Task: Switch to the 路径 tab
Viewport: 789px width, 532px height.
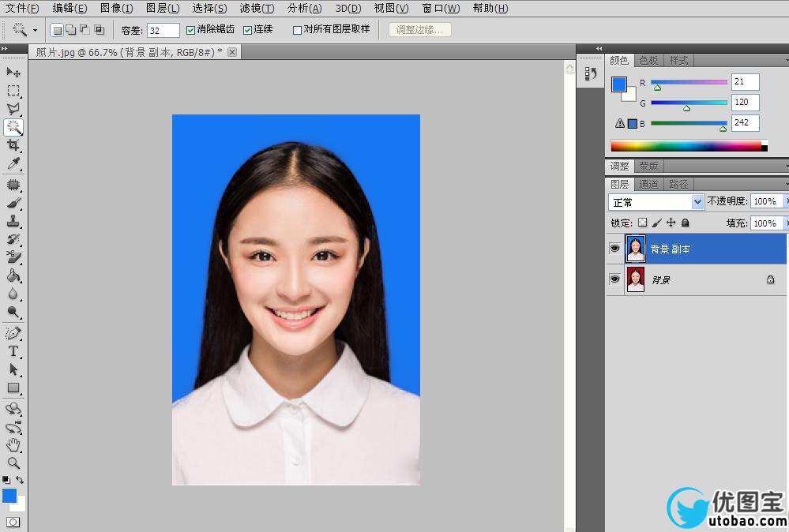Action: [x=678, y=185]
